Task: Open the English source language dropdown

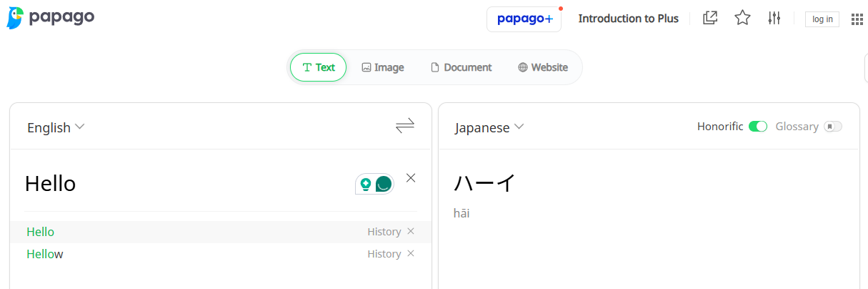Action: 56,127
